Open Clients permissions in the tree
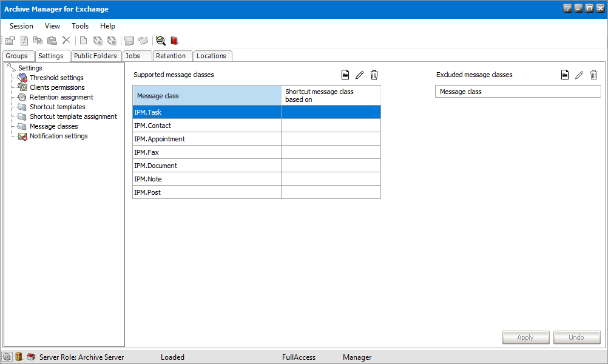The width and height of the screenshot is (608, 364). pyautogui.click(x=57, y=87)
